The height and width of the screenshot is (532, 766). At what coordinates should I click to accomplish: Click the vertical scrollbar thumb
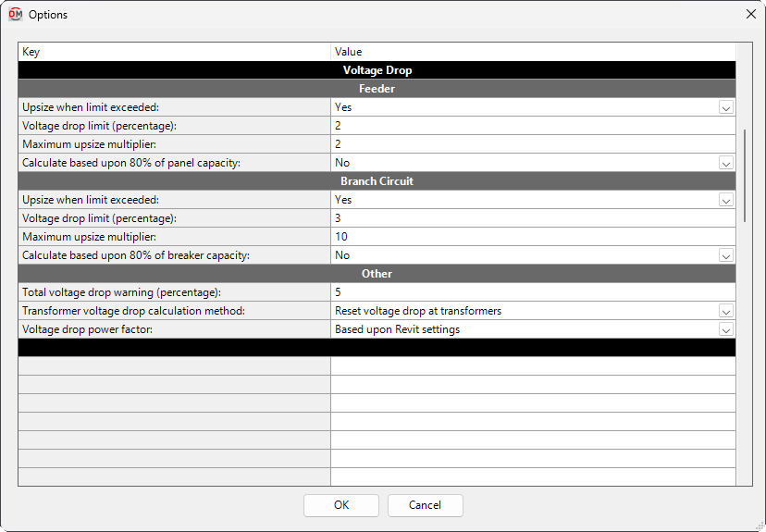pyautogui.click(x=745, y=176)
